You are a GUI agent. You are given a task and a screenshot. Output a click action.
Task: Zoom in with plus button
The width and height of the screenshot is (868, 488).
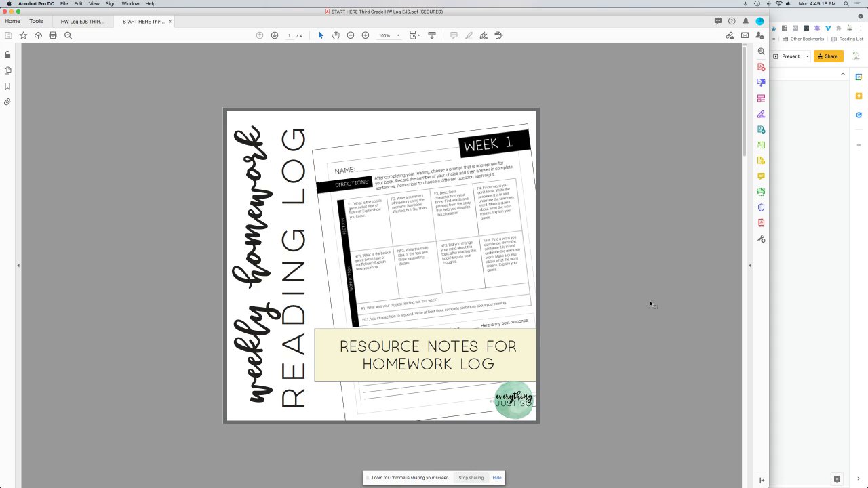(366, 35)
